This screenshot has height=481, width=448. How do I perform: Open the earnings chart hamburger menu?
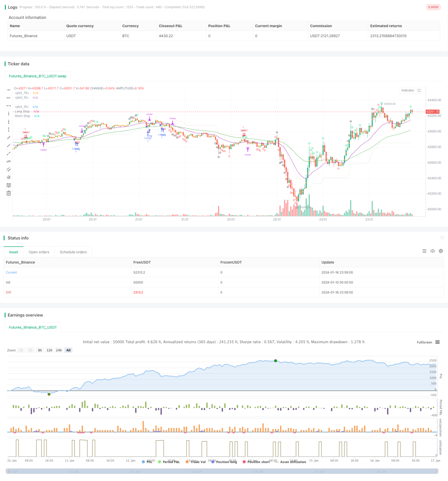tap(437, 342)
